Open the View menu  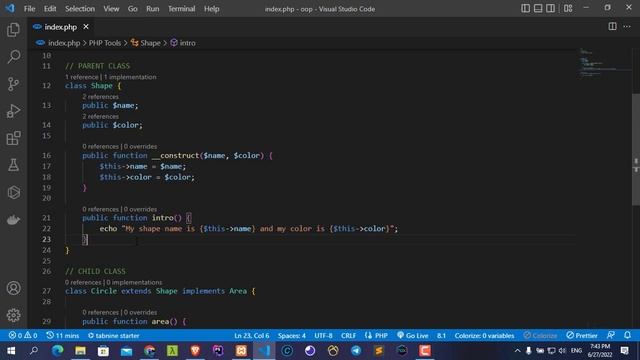tap(111, 9)
